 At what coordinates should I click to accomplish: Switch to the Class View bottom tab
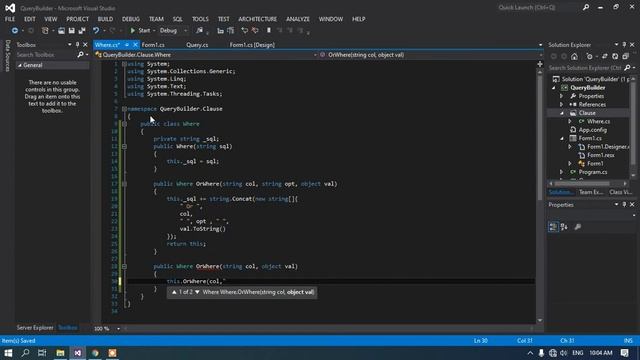[620, 192]
